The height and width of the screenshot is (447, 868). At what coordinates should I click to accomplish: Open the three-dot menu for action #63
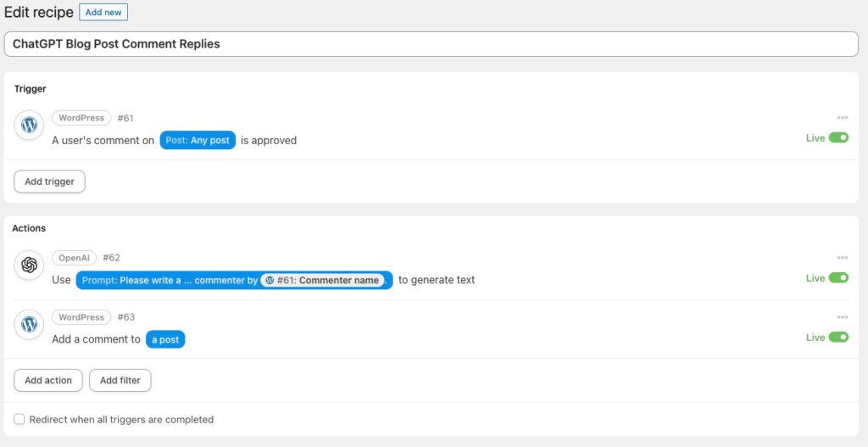(842, 317)
